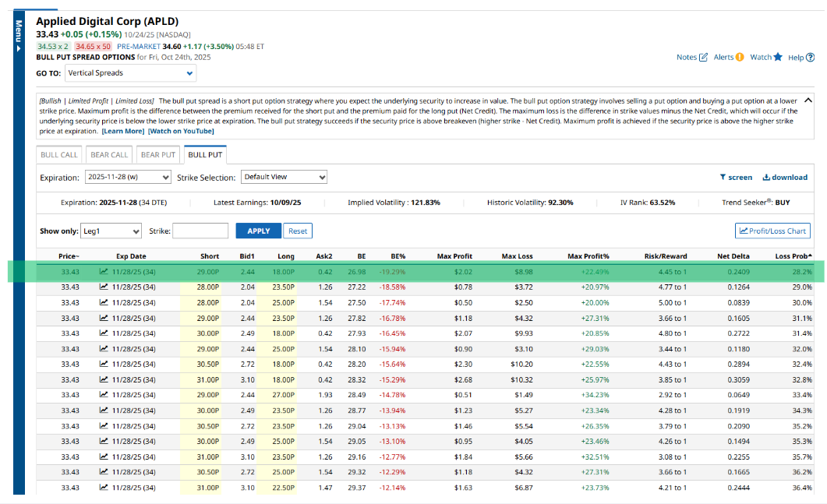
Task: Open the Strike Selection dropdown
Action: (284, 178)
